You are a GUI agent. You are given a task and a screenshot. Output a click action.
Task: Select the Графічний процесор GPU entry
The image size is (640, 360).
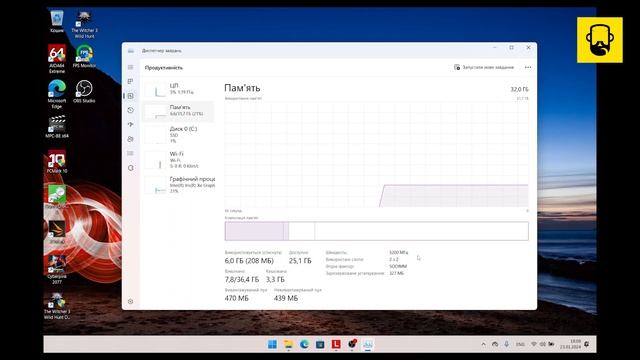point(179,184)
